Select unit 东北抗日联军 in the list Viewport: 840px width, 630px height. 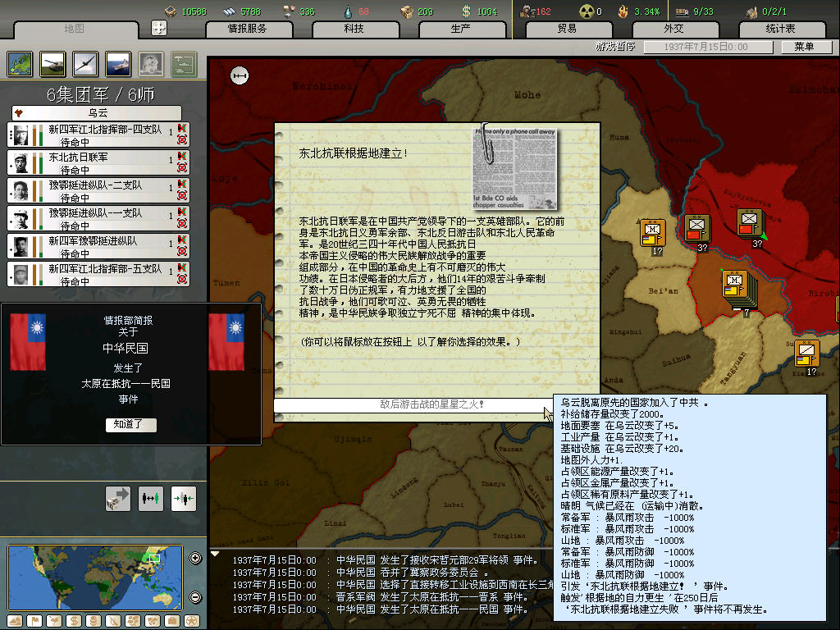pyautogui.click(x=98, y=162)
